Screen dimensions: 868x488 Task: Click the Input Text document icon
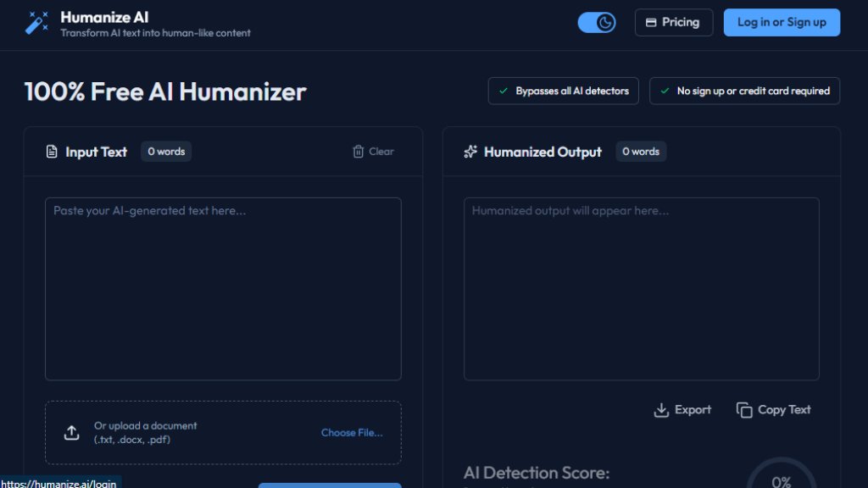(x=52, y=152)
